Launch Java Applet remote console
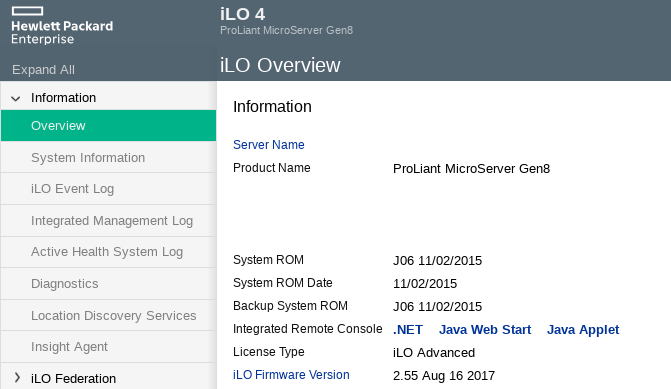The width and height of the screenshot is (671, 389). point(583,330)
